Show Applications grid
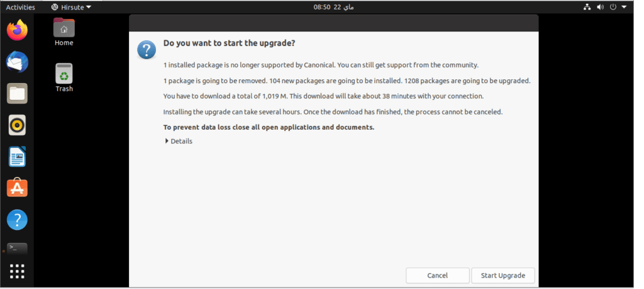644x289 pixels. tap(17, 271)
